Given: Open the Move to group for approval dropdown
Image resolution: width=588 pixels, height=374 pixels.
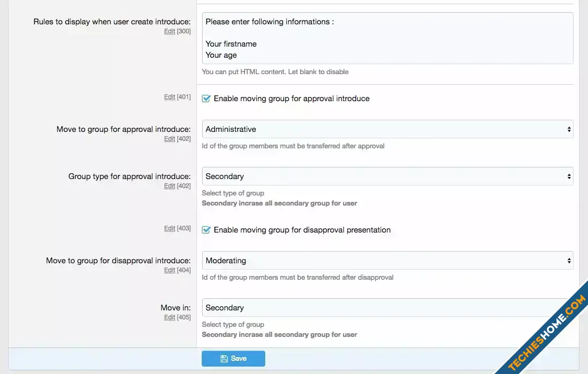Looking at the screenshot, I should point(387,129).
